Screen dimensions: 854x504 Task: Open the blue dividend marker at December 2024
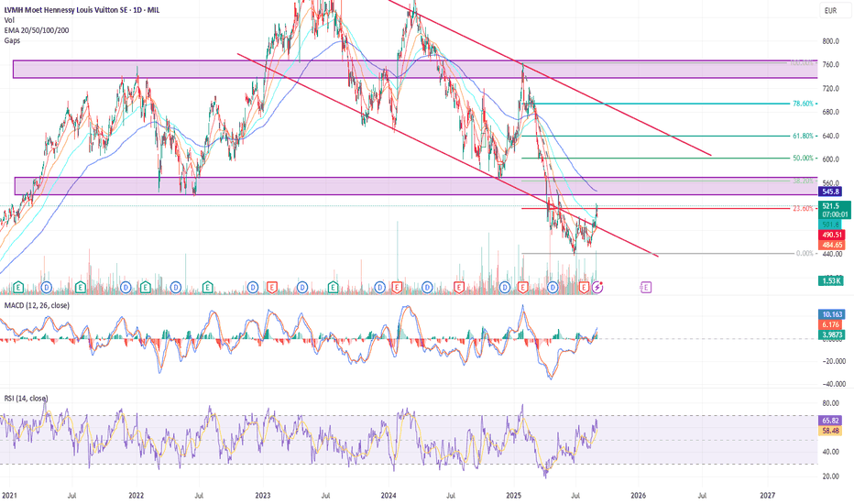coord(506,287)
